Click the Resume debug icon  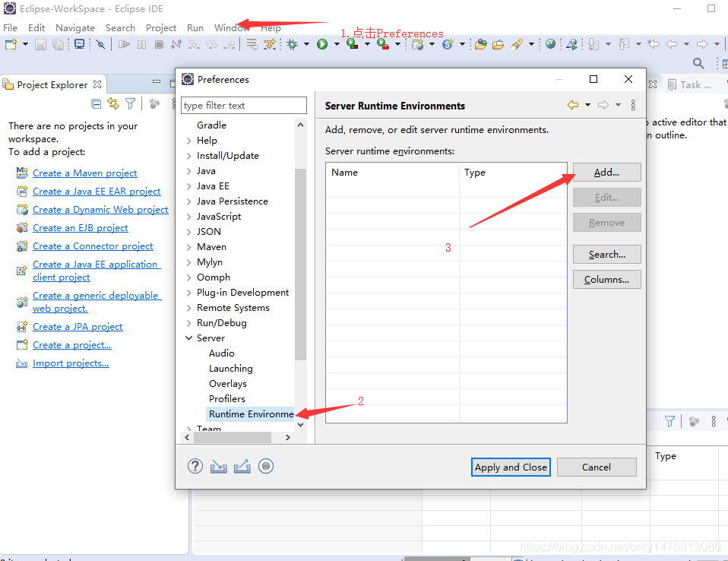coord(124,45)
